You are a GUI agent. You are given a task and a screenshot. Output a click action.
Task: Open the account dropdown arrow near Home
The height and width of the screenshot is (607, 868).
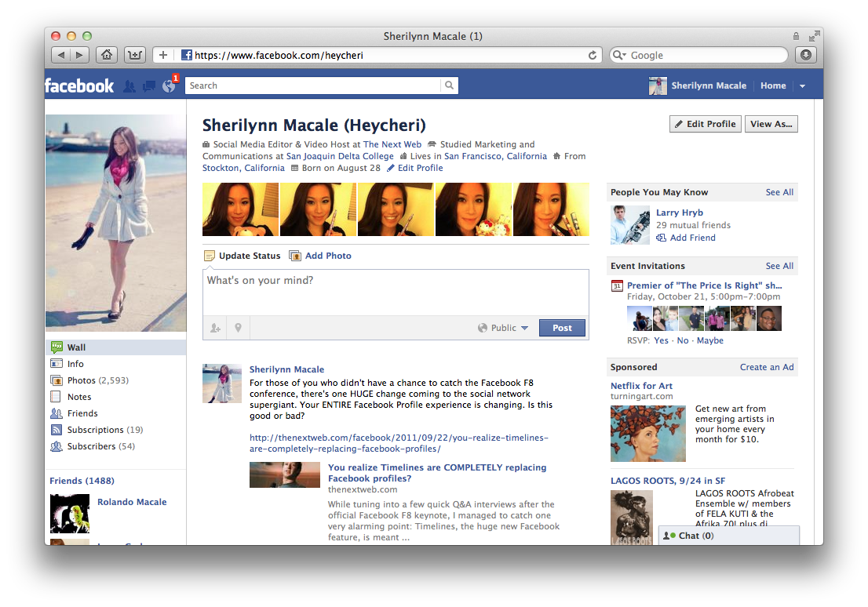pyautogui.click(x=802, y=85)
